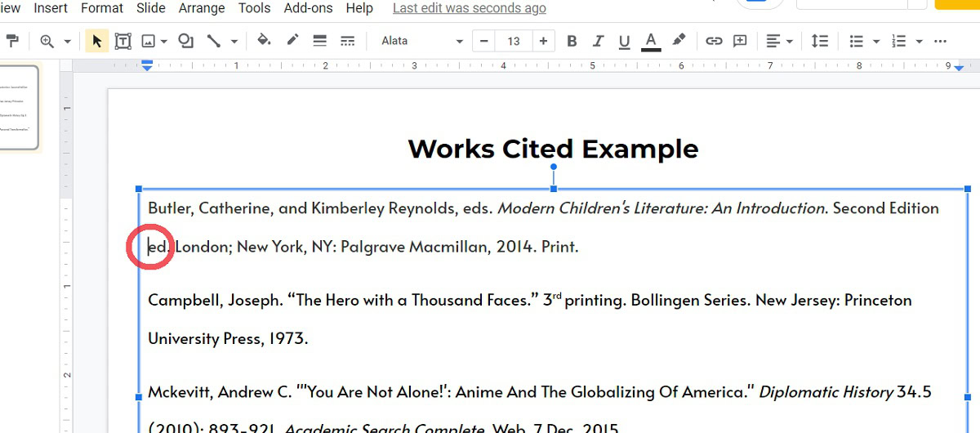This screenshot has height=433, width=980.
Task: Click 'Last edit was seconds ago' link
Action: (x=469, y=8)
